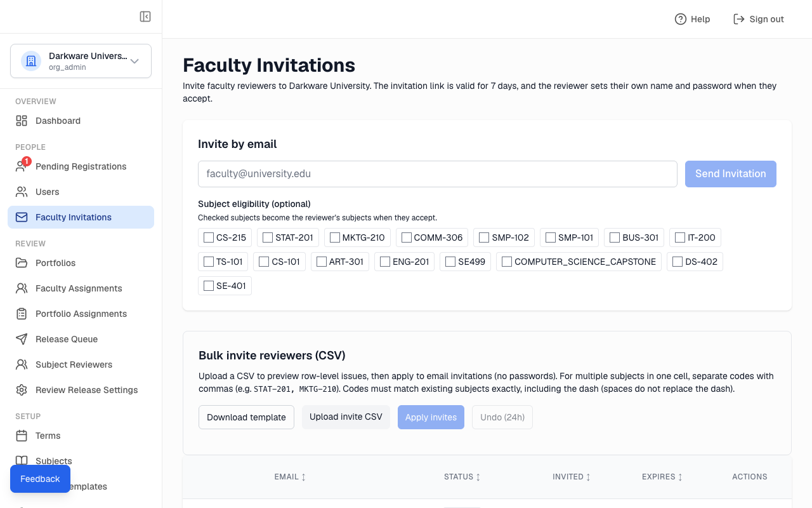
Task: Click the Subjects book icon
Action: 22,461
